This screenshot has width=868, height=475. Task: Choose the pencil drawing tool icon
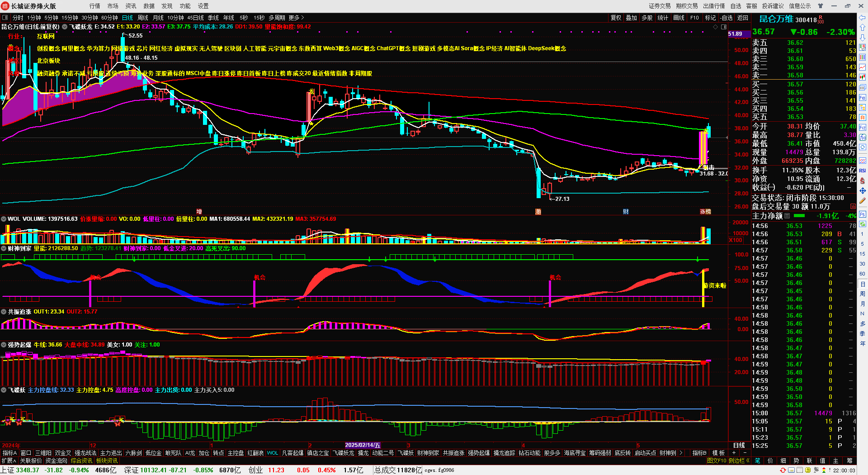[863, 200]
